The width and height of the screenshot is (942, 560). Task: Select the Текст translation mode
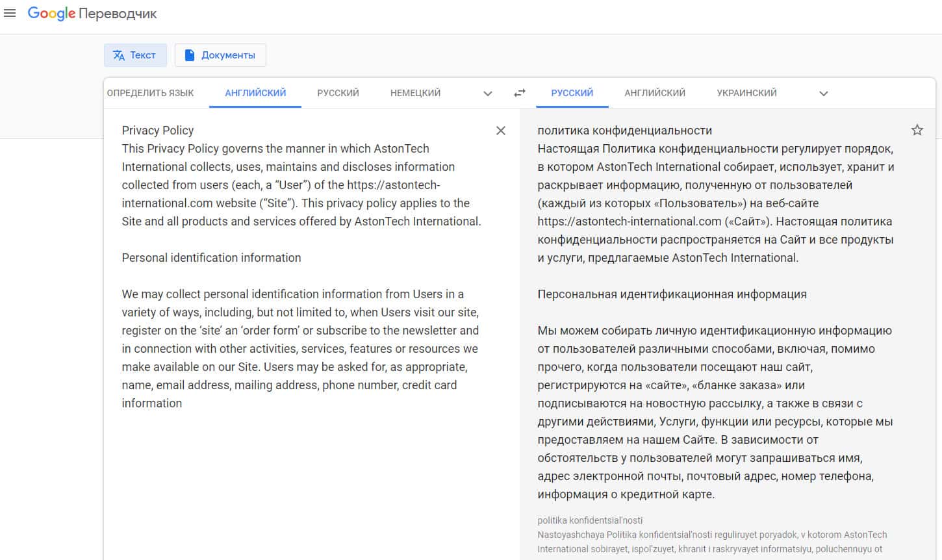point(135,55)
